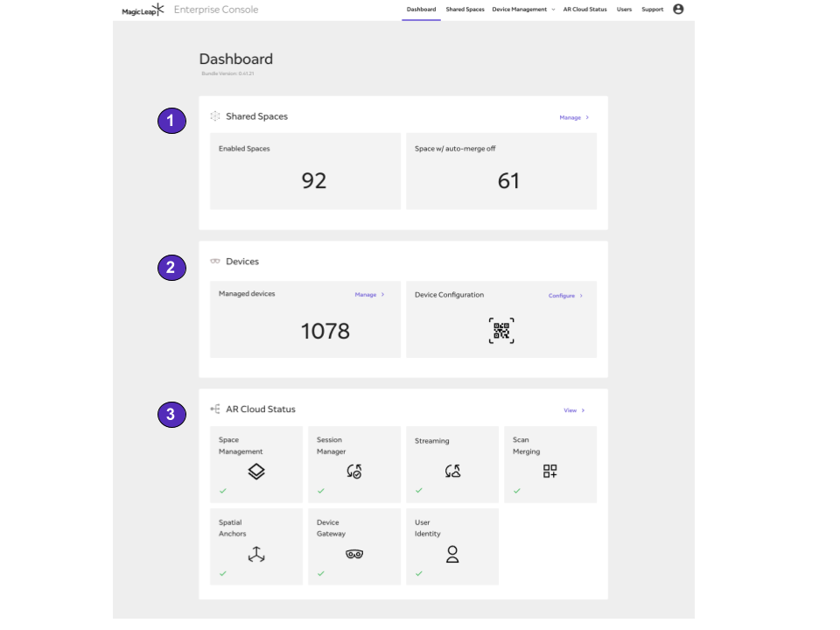Screen dimensions: 840x630
Task: Select the Enabled Spaces count 92
Action: pyautogui.click(x=314, y=181)
